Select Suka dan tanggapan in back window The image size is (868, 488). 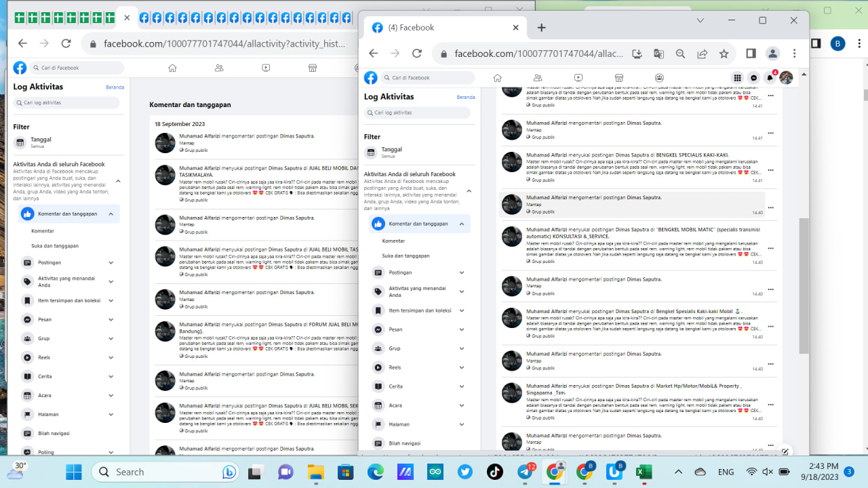pyautogui.click(x=55, y=246)
